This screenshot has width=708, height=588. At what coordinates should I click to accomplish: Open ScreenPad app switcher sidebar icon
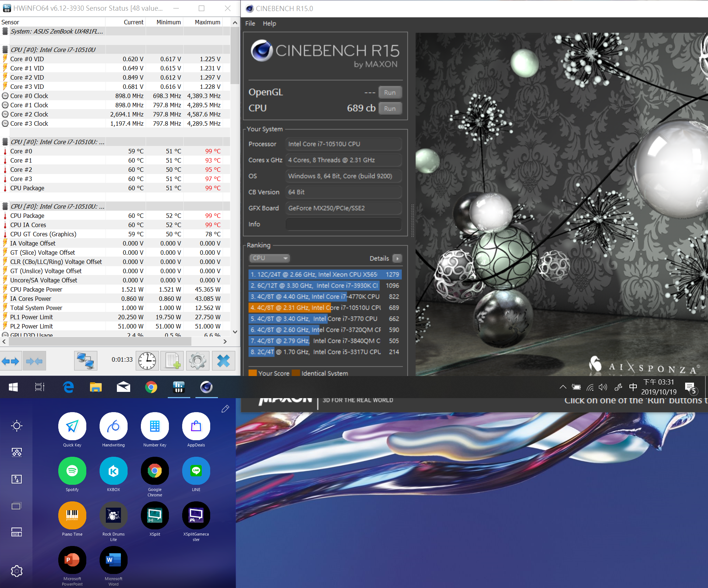click(17, 452)
